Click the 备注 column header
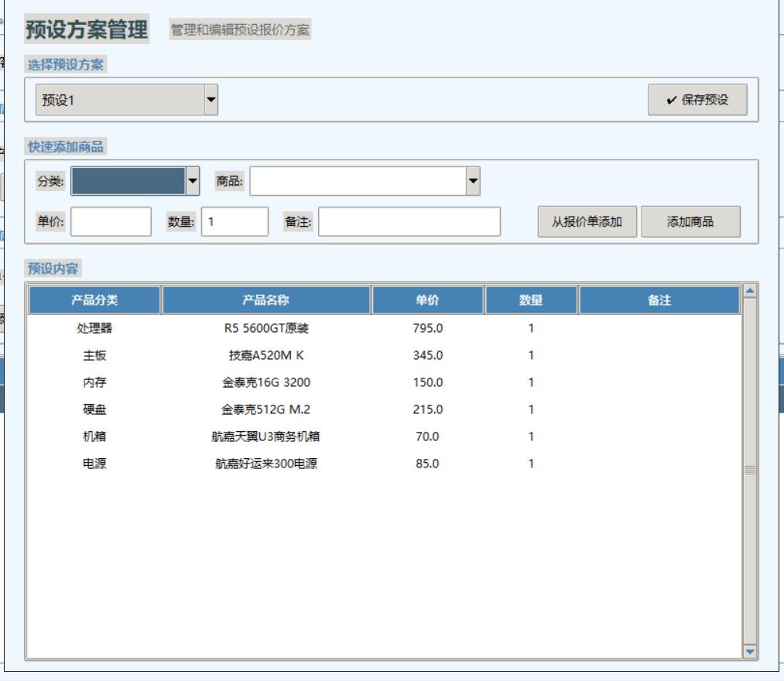 pyautogui.click(x=658, y=300)
